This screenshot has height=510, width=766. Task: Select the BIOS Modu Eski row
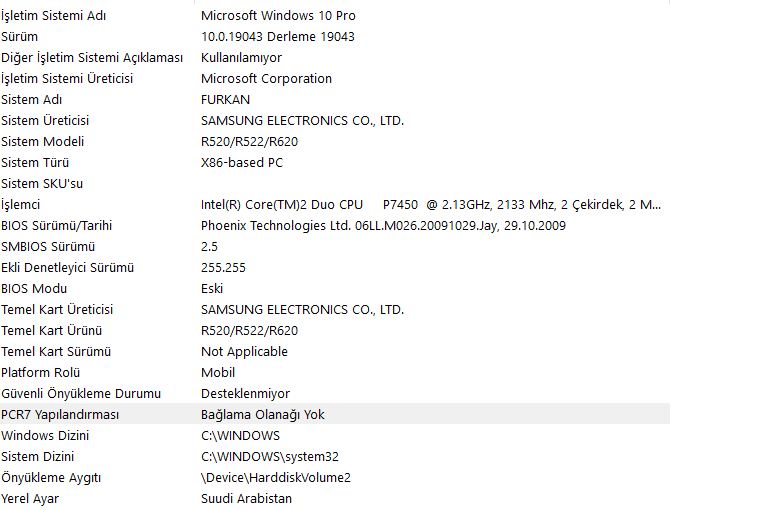click(335, 289)
